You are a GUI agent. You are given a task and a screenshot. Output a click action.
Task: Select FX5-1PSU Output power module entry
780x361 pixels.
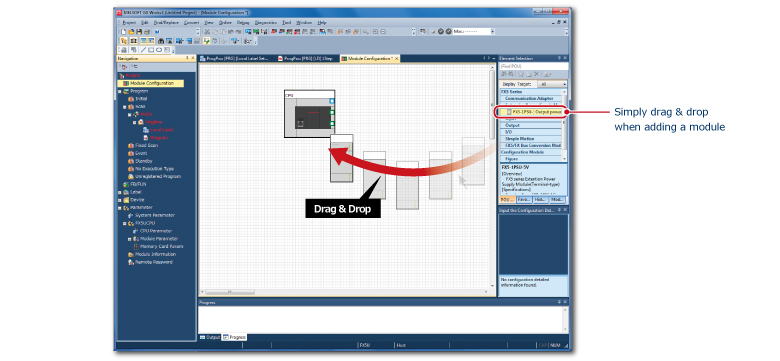531,112
